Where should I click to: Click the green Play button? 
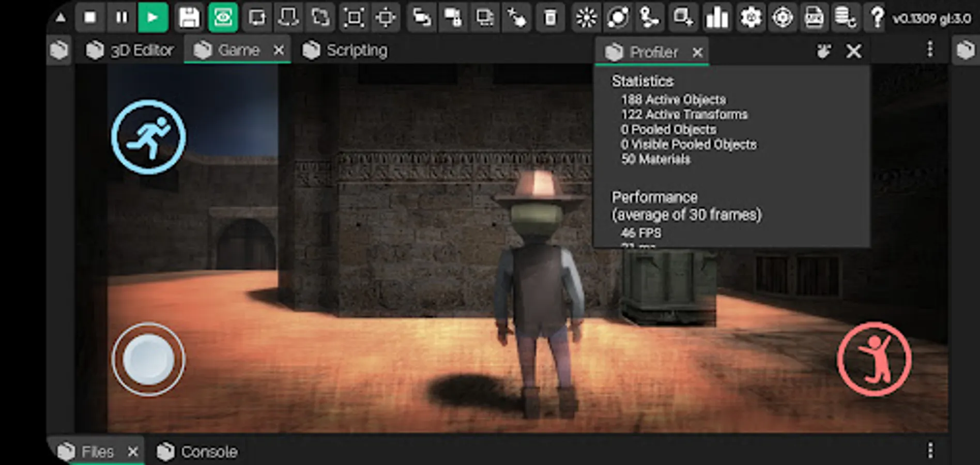[153, 18]
